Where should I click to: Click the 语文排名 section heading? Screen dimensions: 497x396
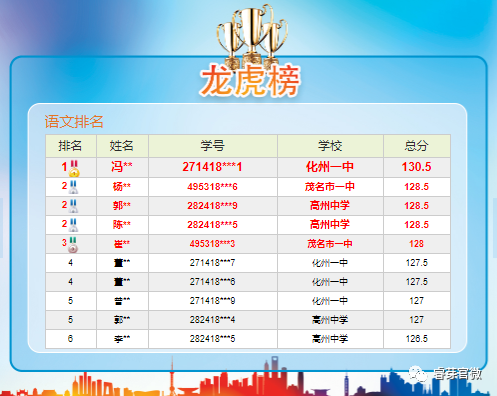click(74, 122)
